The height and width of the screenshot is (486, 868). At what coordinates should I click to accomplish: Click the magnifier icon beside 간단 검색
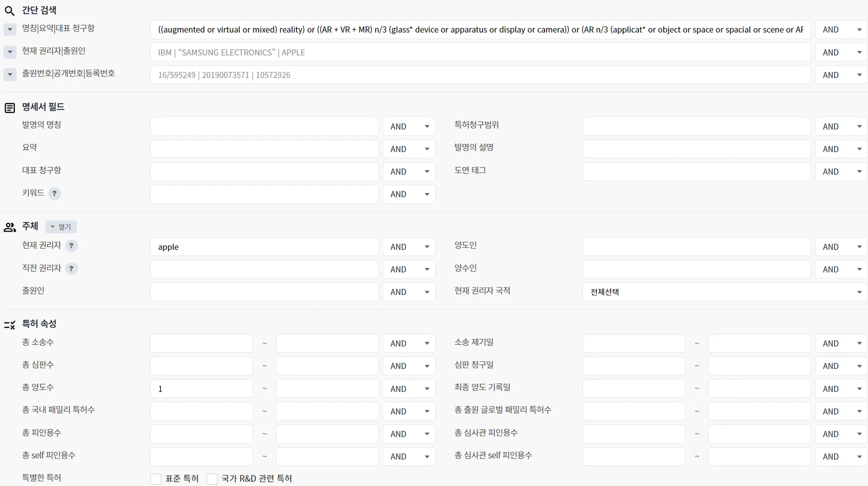[9, 11]
